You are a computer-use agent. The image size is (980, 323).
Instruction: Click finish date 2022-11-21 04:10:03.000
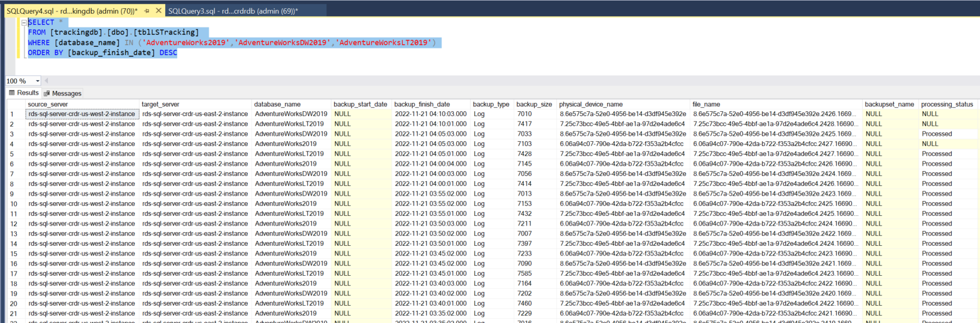[431, 114]
